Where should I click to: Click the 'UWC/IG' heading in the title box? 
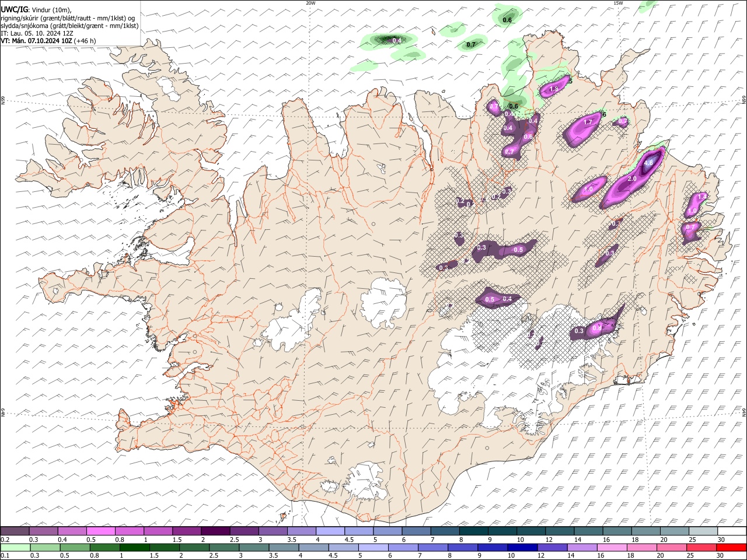point(15,9)
